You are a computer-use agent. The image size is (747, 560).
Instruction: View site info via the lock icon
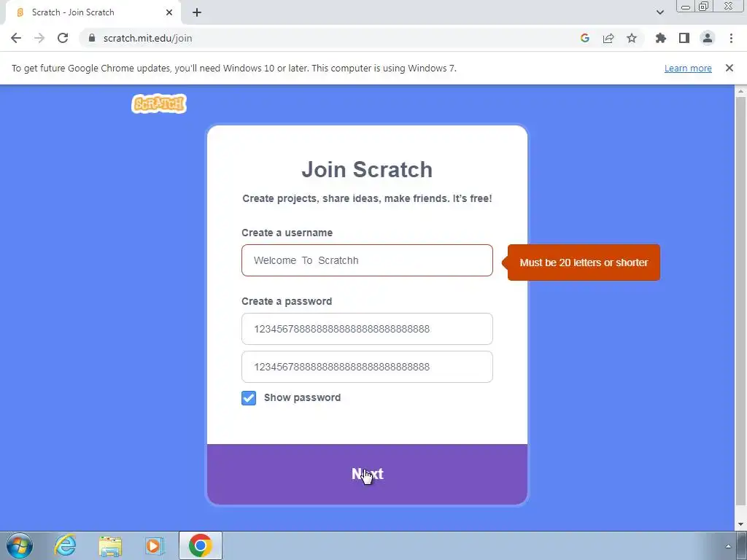point(92,38)
